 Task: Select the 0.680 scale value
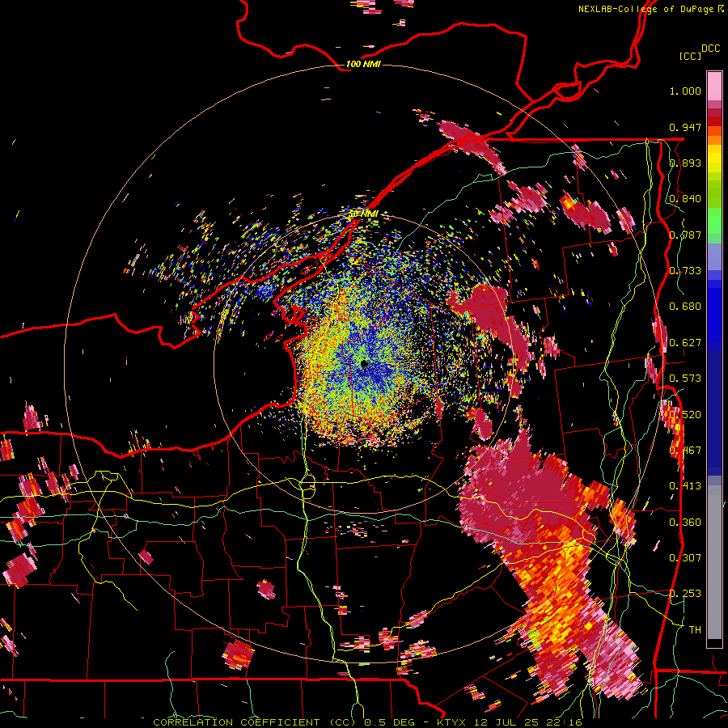click(685, 307)
